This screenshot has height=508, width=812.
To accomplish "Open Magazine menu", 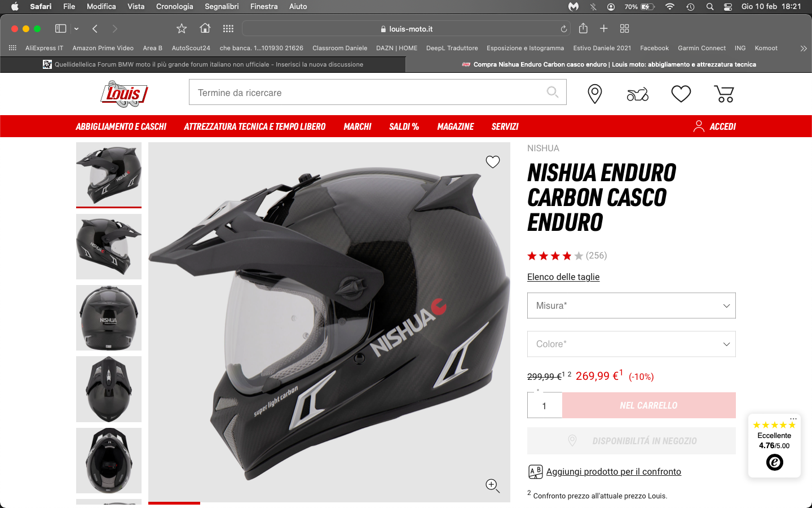I will [x=456, y=126].
